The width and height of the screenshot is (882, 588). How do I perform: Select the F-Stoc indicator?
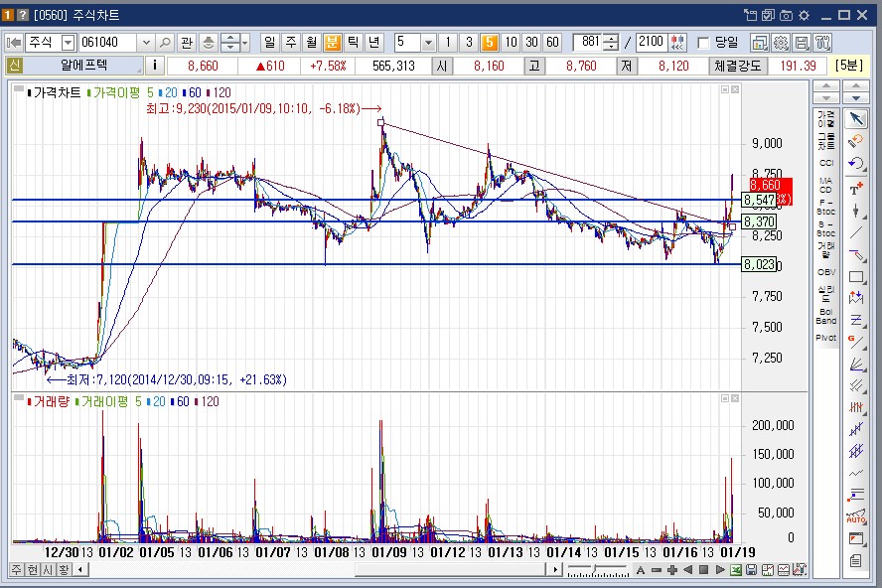point(825,207)
